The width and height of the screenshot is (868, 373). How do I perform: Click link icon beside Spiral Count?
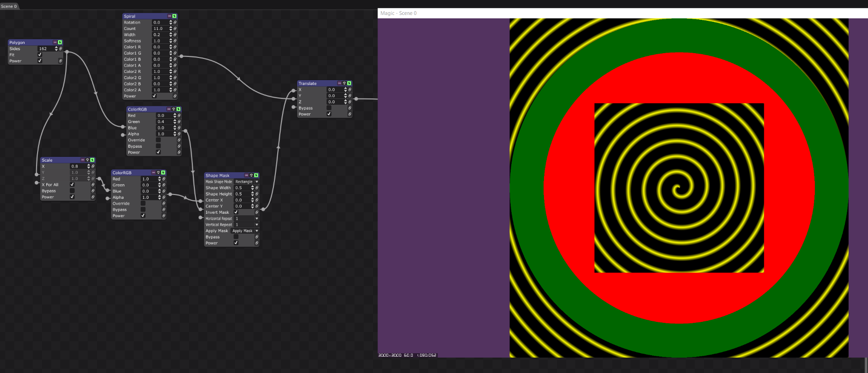click(175, 28)
